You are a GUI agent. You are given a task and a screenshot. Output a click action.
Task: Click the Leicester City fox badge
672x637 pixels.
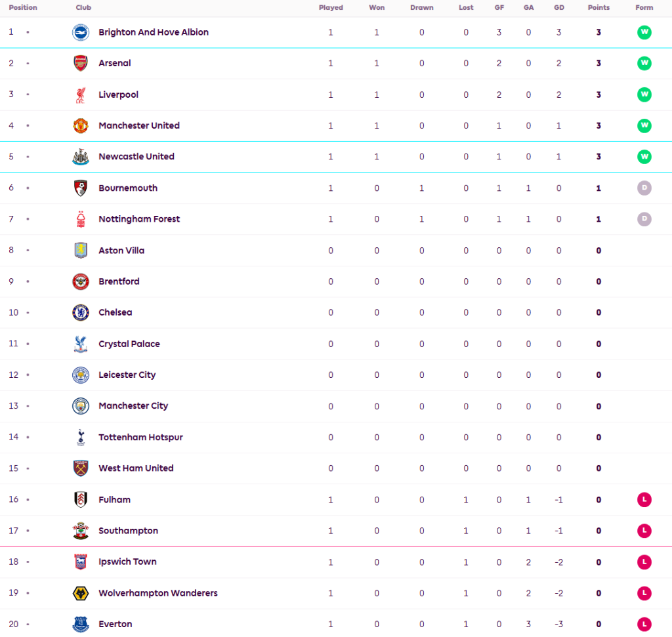pos(81,375)
